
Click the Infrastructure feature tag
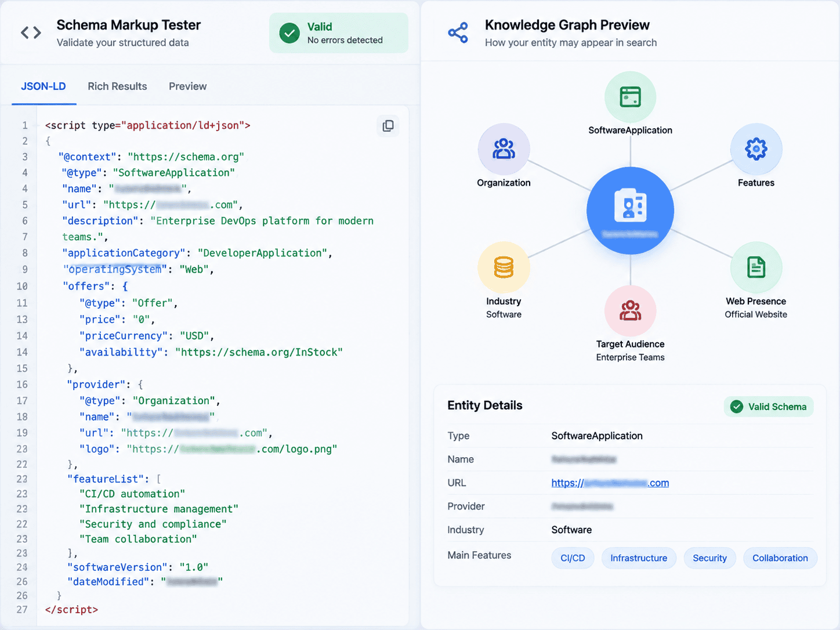pyautogui.click(x=639, y=558)
